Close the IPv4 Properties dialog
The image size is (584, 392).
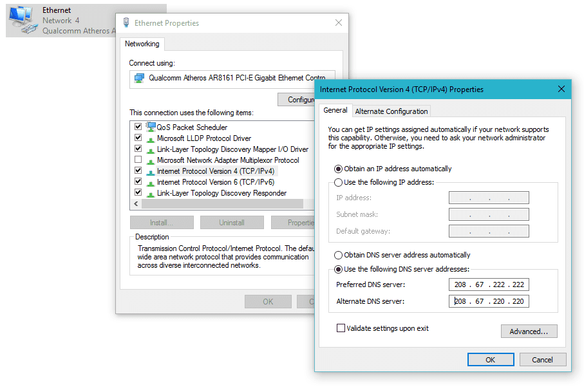pyautogui.click(x=561, y=89)
